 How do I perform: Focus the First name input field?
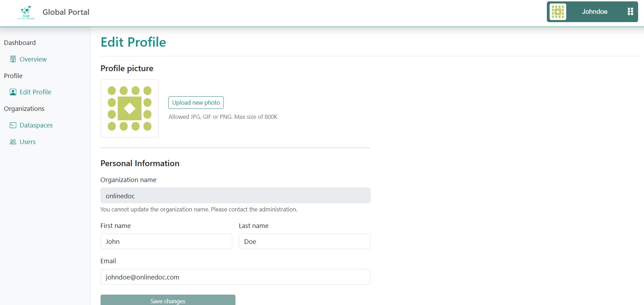166,241
